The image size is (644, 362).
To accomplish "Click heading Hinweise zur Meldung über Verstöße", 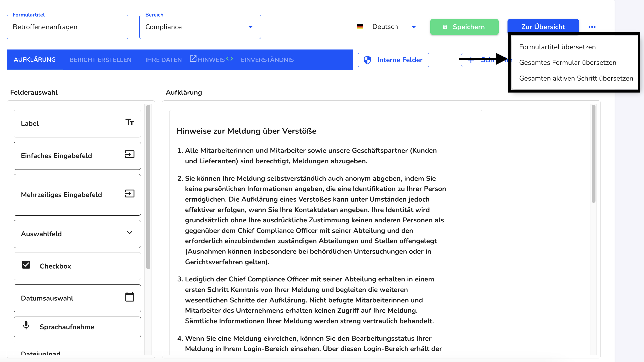I will (x=246, y=131).
